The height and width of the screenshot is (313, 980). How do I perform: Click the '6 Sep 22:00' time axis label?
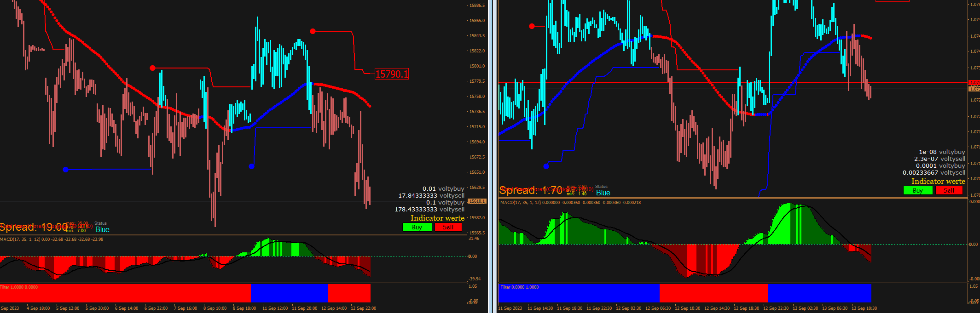[x=156, y=308]
